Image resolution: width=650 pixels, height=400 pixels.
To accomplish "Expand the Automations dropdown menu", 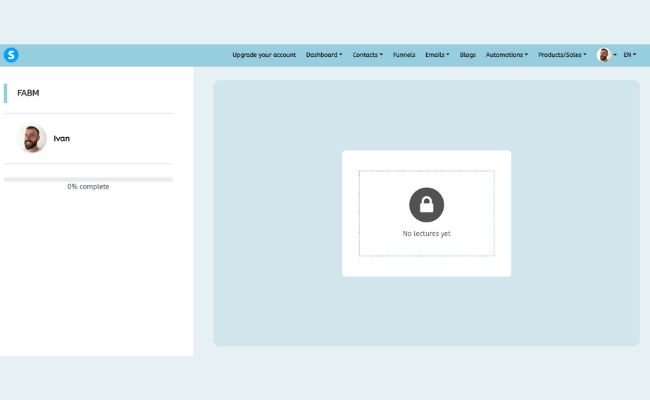I will point(507,55).
